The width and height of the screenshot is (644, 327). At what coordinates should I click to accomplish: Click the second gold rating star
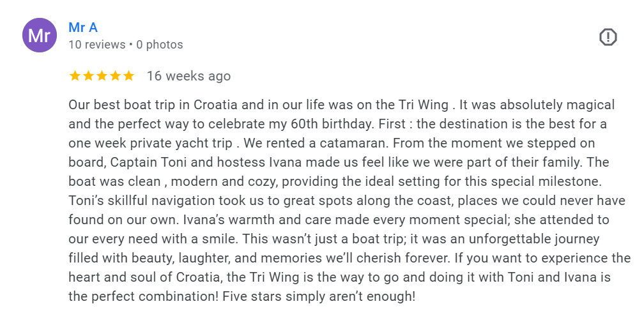(88, 76)
